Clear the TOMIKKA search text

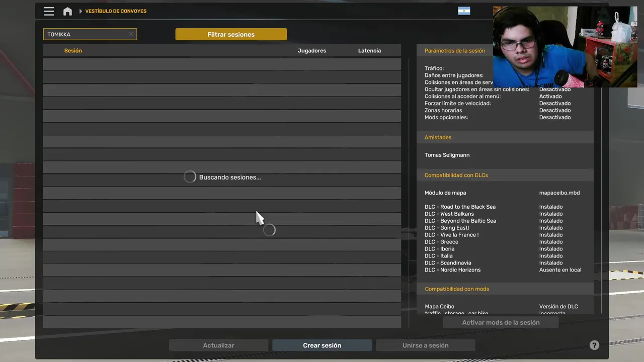coord(131,34)
